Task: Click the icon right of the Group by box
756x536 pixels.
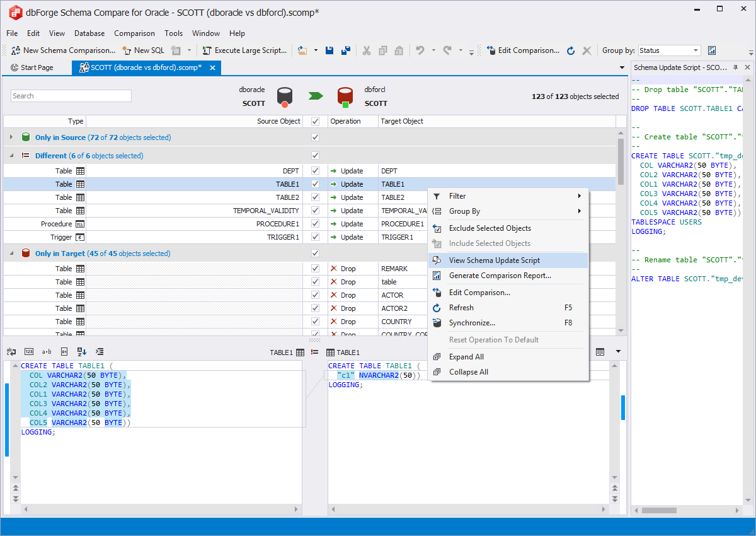Action: (712, 50)
